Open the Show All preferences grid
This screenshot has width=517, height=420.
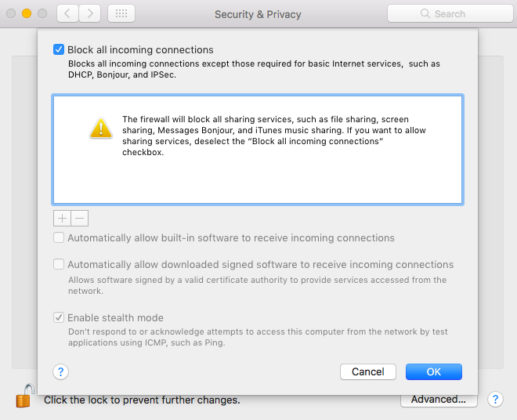click(121, 13)
